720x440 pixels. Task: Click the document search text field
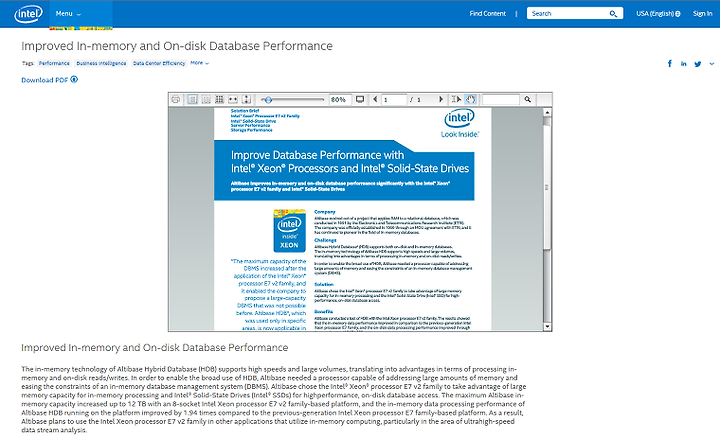point(501,100)
